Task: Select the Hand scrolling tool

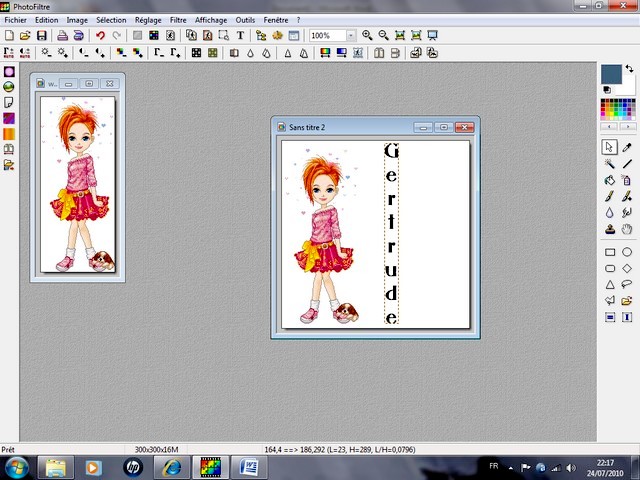Action: click(627, 229)
